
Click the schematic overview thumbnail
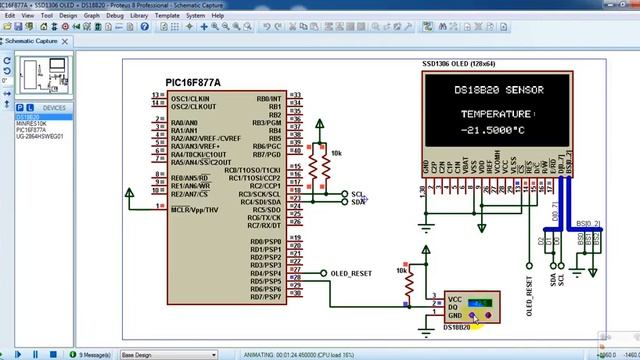tap(44, 75)
